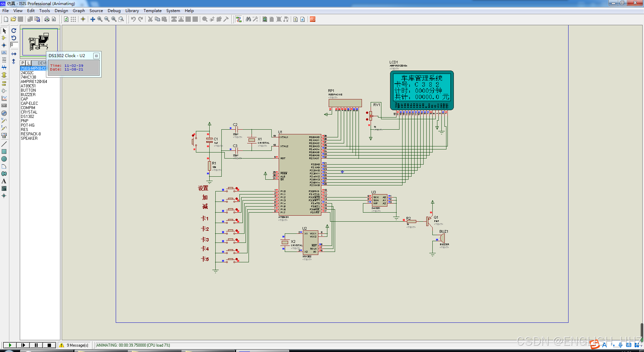The image size is (644, 352).
Task: Select DS1302 in the device list
Action: tap(28, 117)
